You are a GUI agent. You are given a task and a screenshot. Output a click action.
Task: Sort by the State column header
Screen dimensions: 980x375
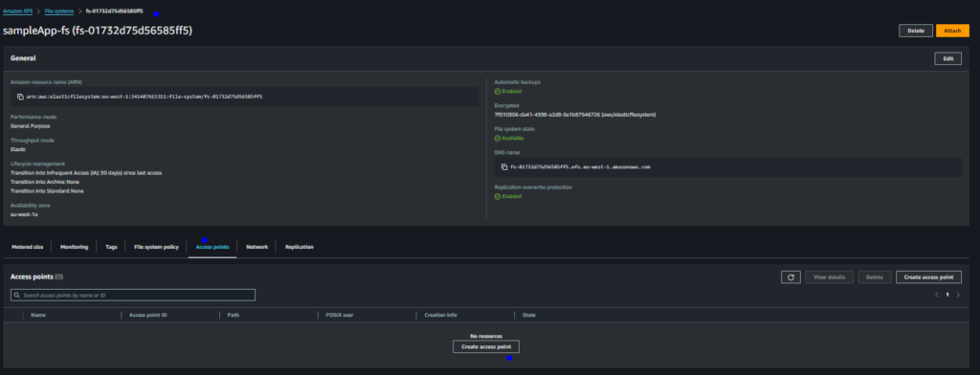528,315
